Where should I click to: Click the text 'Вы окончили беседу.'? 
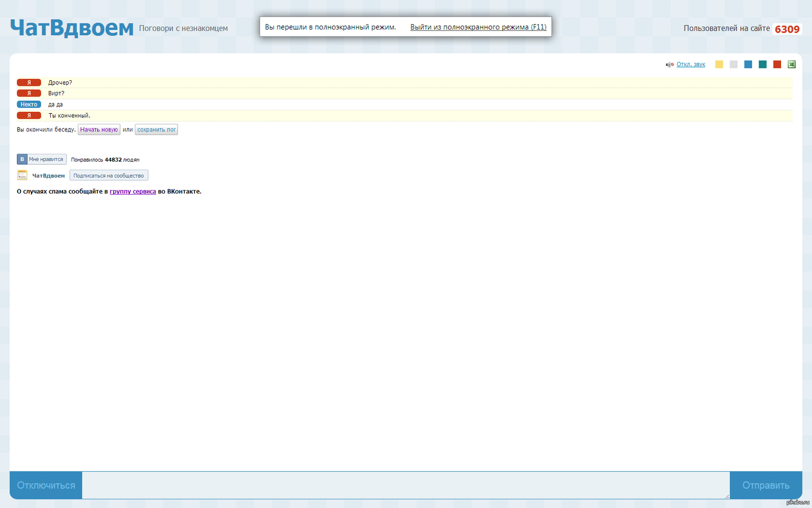pos(46,130)
